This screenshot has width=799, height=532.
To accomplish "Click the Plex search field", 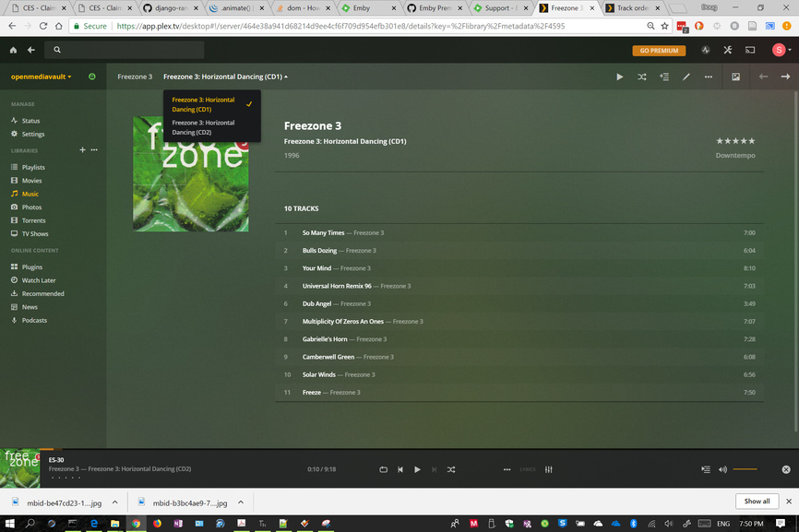I will coord(125,50).
